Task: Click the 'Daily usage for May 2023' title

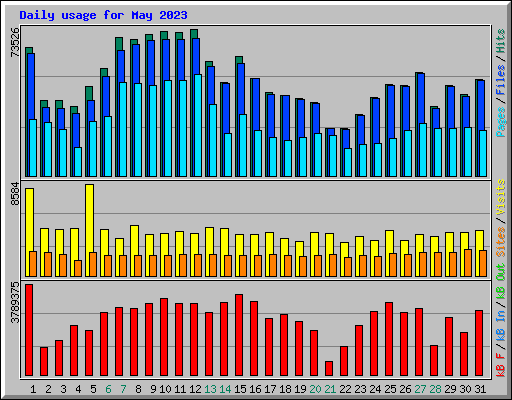Action: [103, 15]
